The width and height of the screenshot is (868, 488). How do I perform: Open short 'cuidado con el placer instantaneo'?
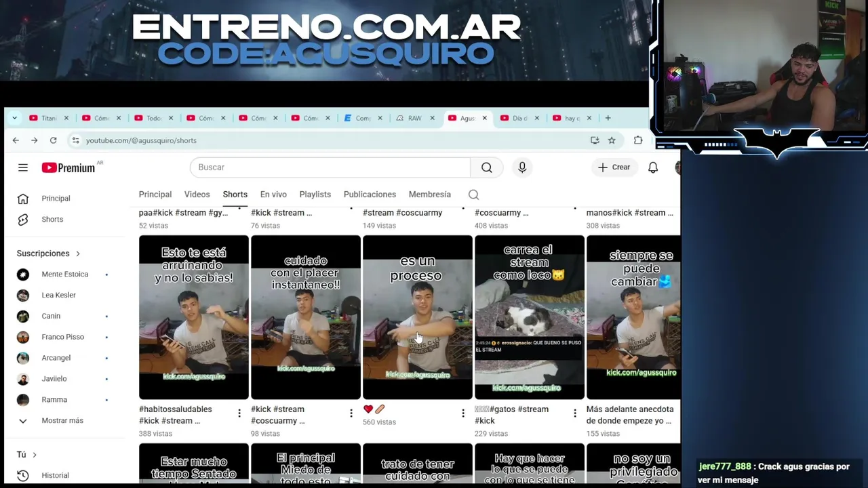point(306,317)
